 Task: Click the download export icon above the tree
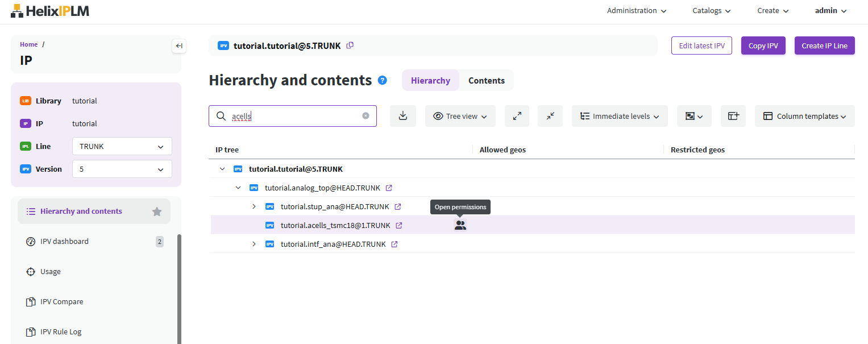tap(402, 116)
